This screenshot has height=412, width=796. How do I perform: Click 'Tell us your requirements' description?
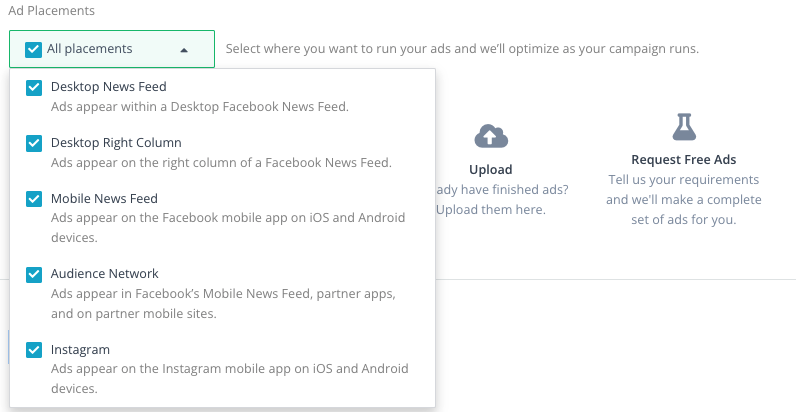tap(684, 180)
